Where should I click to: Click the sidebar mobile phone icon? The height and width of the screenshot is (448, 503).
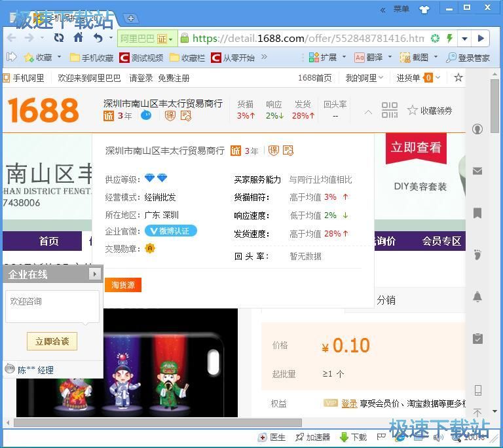tap(478, 390)
